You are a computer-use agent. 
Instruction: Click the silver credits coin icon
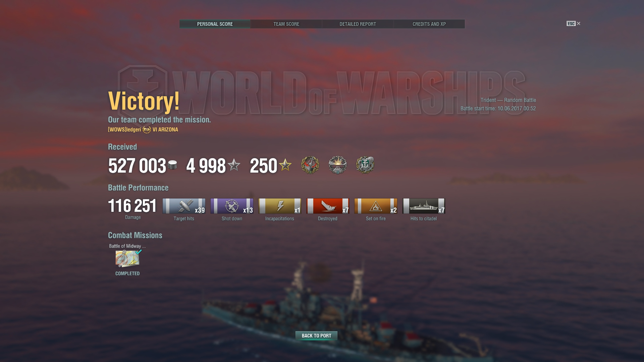(x=172, y=165)
